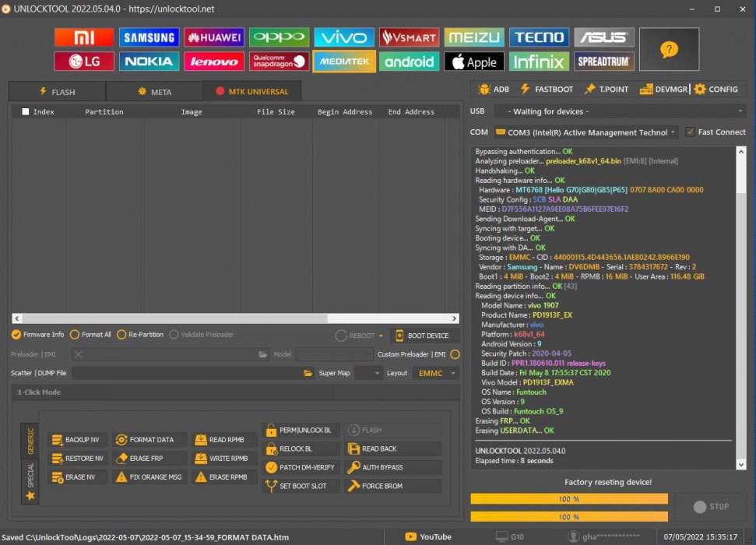Toggle the Index select-all checkbox
The height and width of the screenshot is (545, 756).
click(26, 112)
